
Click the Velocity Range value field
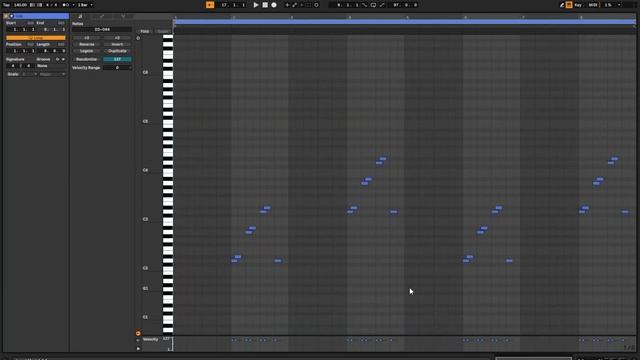tap(117, 67)
